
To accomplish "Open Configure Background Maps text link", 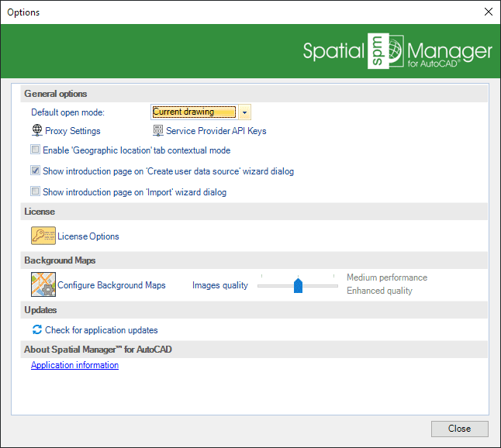I will [112, 285].
